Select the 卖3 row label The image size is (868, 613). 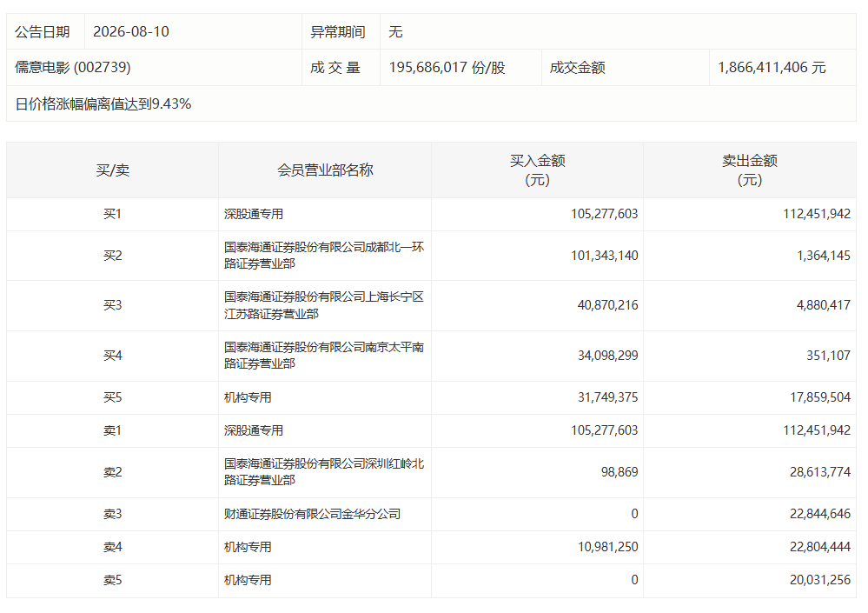112,515
